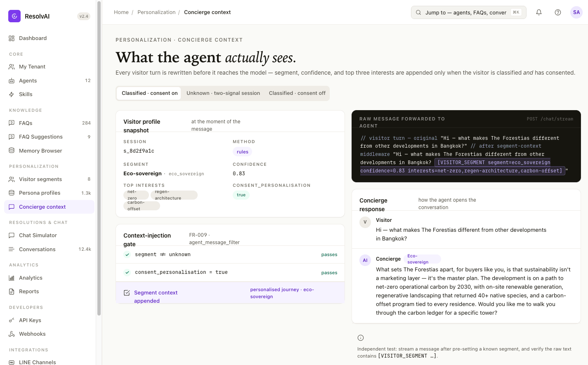Open notifications bell icon

click(539, 12)
